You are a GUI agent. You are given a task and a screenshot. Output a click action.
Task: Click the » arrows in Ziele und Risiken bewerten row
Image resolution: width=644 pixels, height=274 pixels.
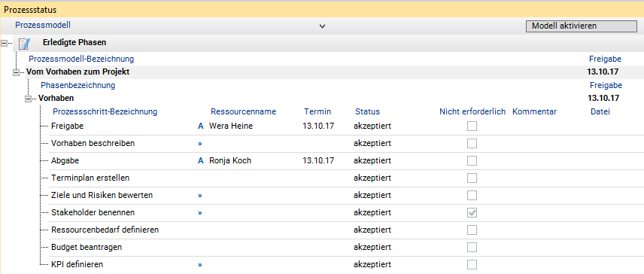200,196
